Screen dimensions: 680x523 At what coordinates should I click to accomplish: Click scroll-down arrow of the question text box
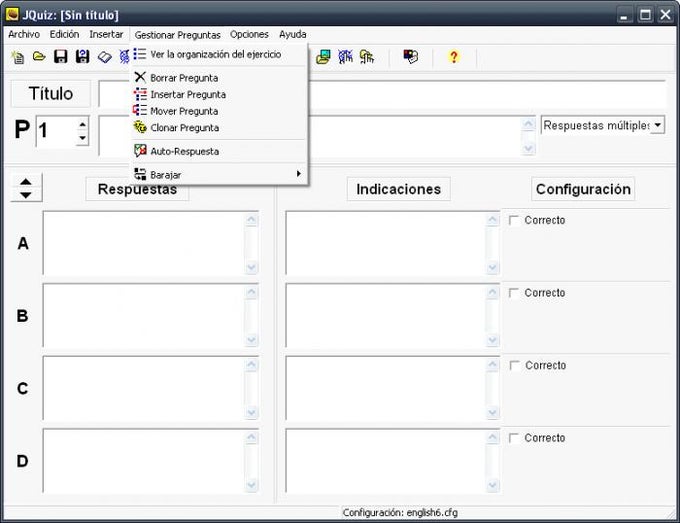(x=528, y=148)
